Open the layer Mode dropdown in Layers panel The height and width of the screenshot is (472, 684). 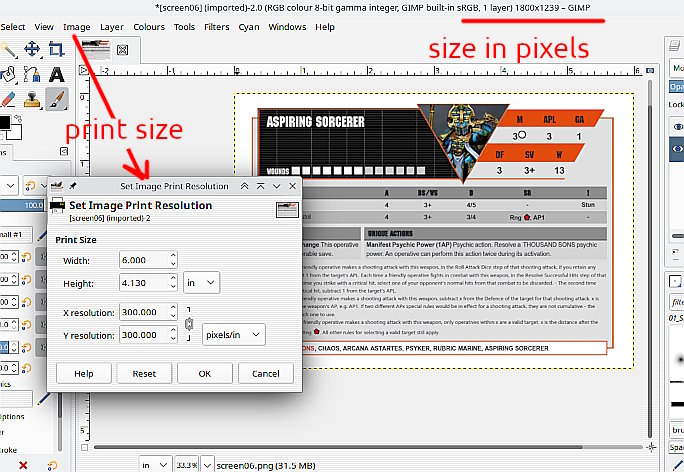click(677, 68)
